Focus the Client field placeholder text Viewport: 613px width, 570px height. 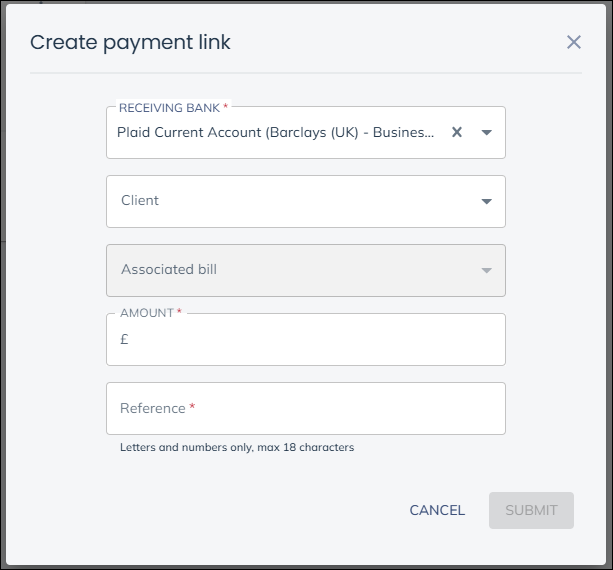tap(140, 200)
